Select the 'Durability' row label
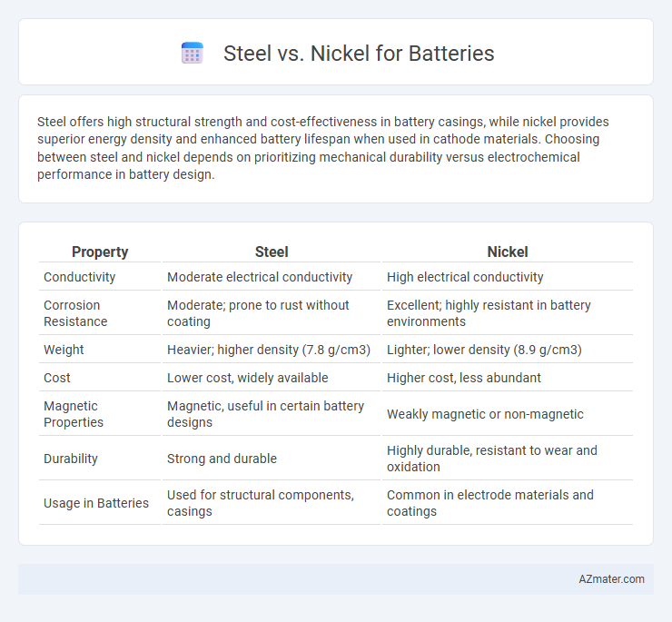Viewport: 672px width, 622px height. click(71, 459)
